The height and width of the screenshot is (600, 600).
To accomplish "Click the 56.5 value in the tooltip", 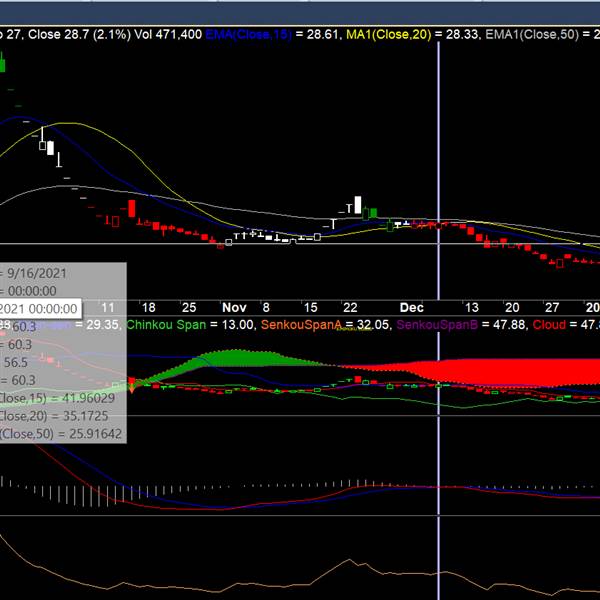I will [16, 363].
